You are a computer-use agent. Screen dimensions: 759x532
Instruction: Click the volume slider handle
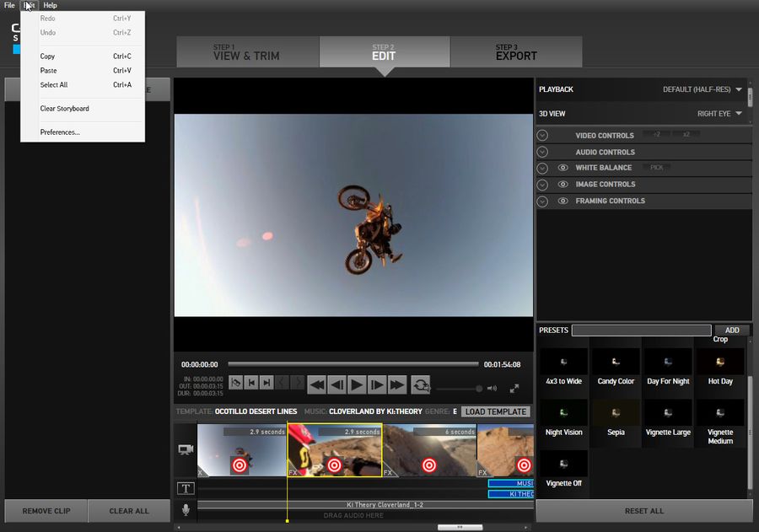pos(479,388)
